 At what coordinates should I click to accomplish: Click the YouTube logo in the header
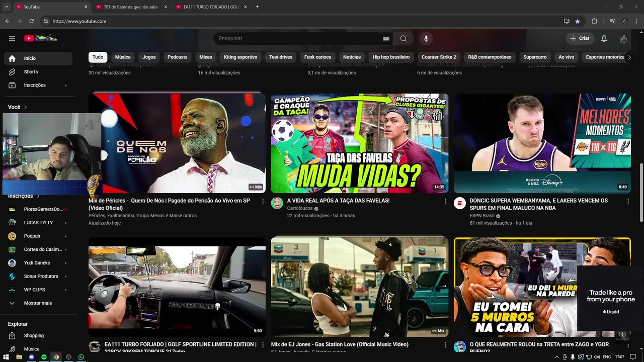click(x=41, y=38)
